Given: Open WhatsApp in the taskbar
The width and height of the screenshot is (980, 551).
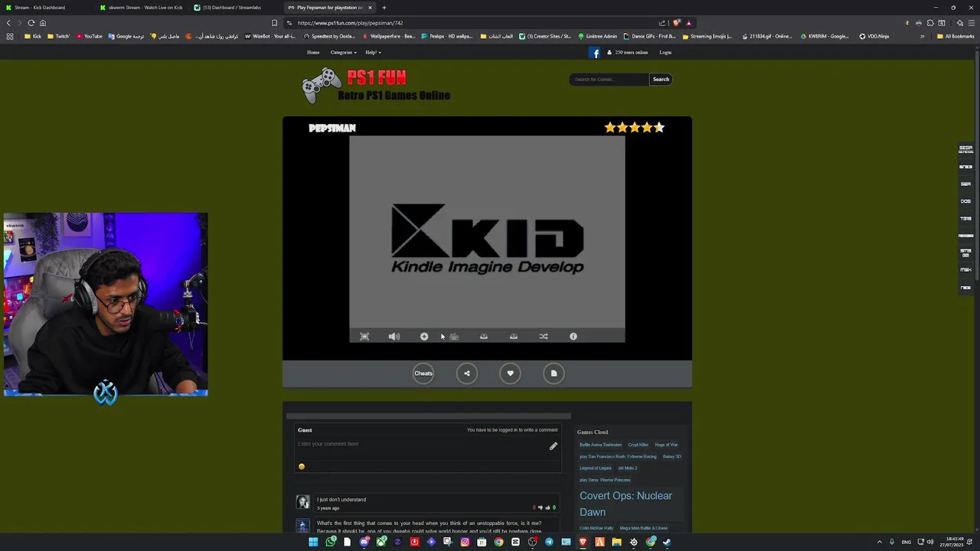Looking at the screenshot, I should coord(330,542).
